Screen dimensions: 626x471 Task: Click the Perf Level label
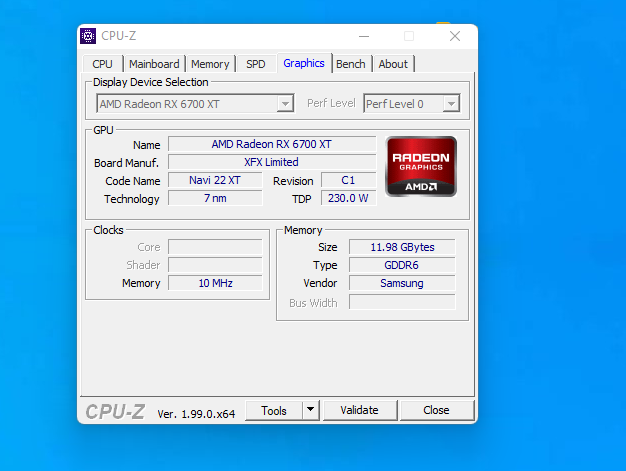[331, 103]
